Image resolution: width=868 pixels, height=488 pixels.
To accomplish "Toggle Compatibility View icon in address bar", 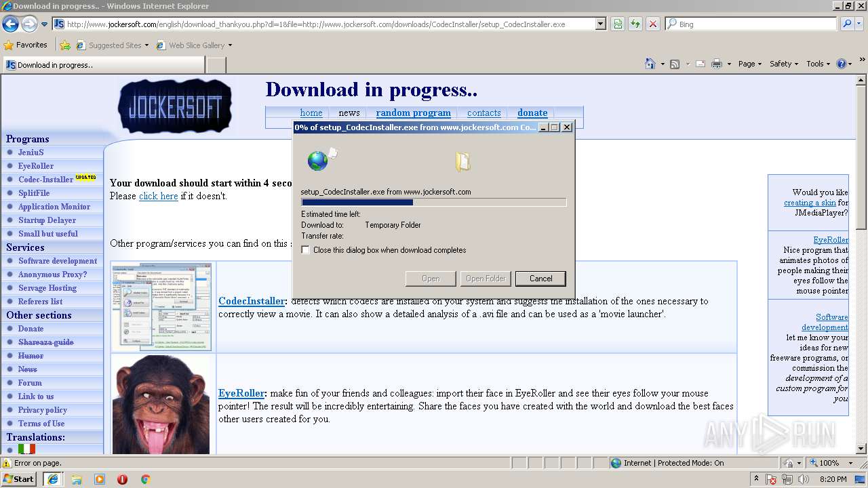I will (618, 24).
